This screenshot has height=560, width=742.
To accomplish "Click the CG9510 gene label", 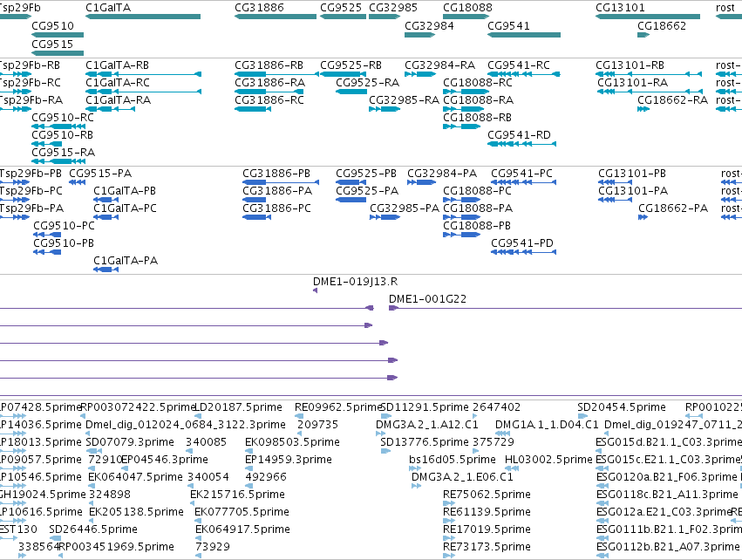I will click(x=53, y=25).
